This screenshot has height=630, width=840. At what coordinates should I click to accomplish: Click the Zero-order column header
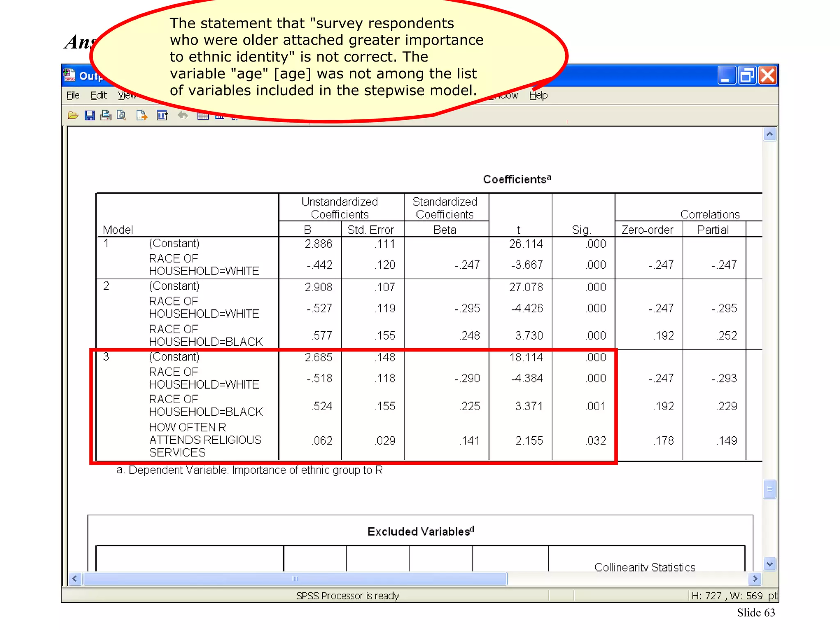click(647, 230)
